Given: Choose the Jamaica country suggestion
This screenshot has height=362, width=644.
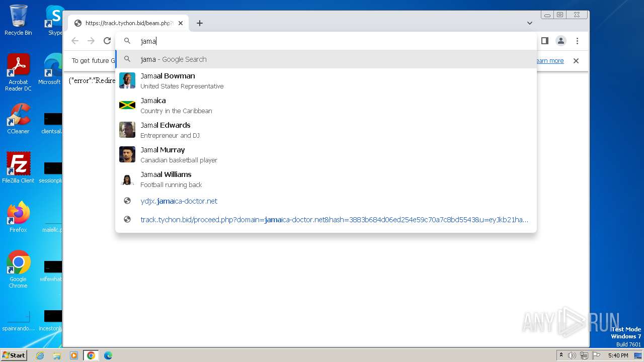Looking at the screenshot, I should (x=326, y=105).
